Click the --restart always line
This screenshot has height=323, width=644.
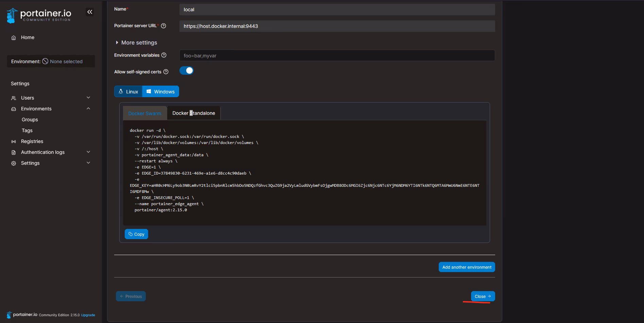click(156, 161)
